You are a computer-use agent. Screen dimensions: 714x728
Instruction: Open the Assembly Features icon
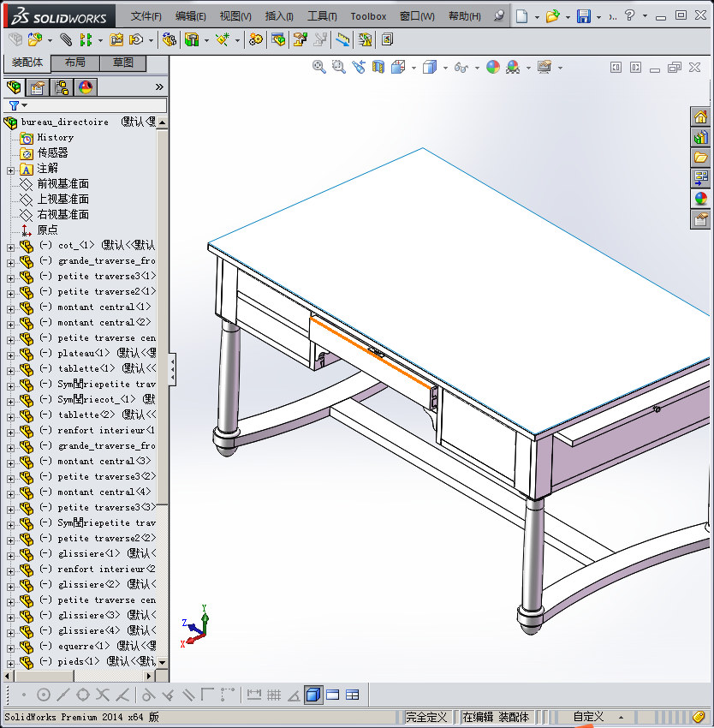(192, 40)
